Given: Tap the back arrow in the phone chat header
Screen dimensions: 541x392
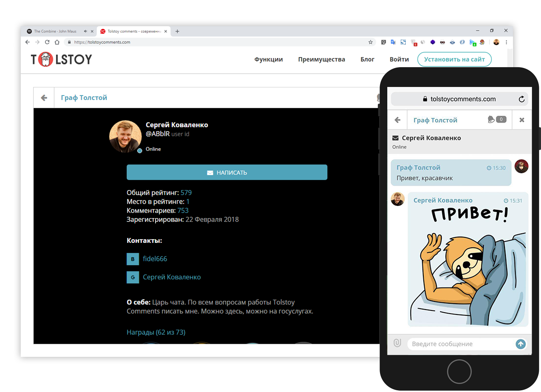Looking at the screenshot, I should [x=397, y=120].
